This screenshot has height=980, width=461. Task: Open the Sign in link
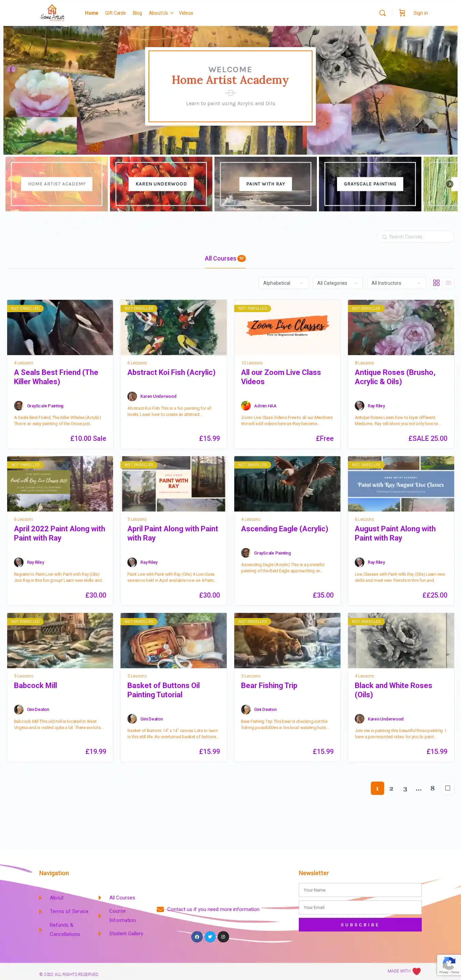(x=420, y=13)
